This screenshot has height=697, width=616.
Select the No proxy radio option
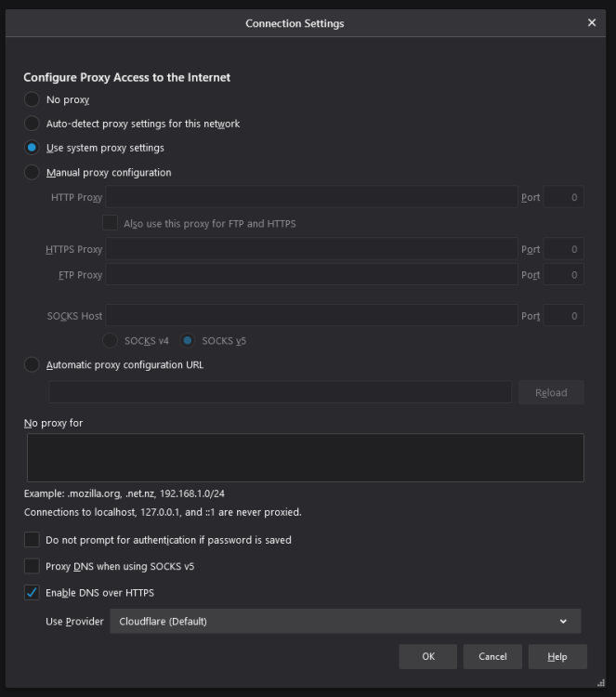[x=32, y=99]
